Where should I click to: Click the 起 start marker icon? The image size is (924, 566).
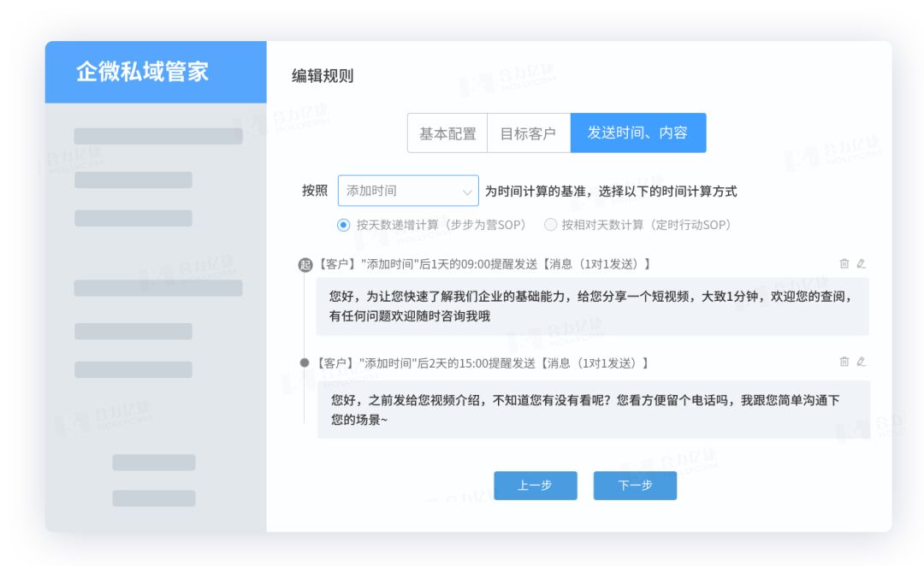coord(305,265)
